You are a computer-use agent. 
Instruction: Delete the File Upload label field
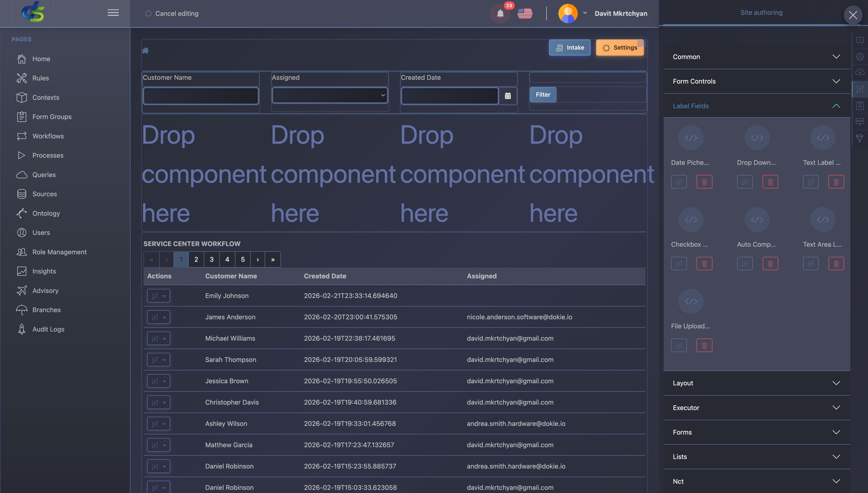704,345
